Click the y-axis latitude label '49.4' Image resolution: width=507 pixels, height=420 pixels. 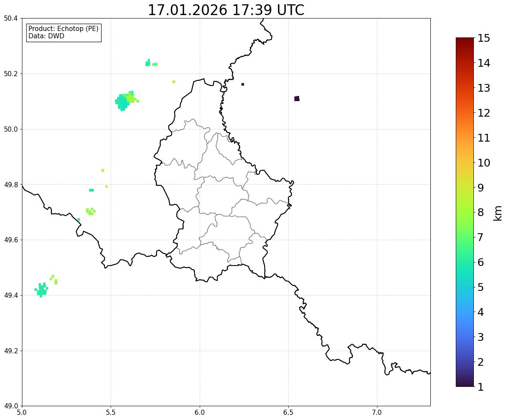pos(11,295)
